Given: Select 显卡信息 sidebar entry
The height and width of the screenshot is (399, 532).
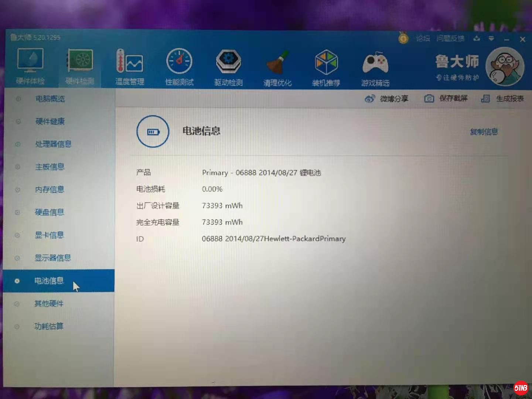Looking at the screenshot, I should [49, 235].
